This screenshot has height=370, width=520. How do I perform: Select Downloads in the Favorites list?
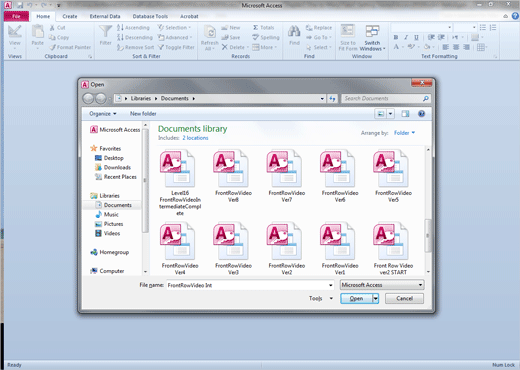pyautogui.click(x=117, y=168)
